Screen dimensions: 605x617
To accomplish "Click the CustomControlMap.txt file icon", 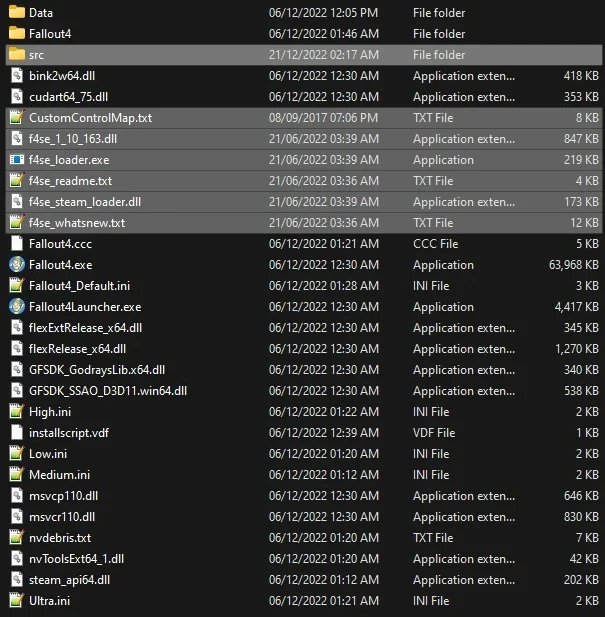I will [16, 118].
